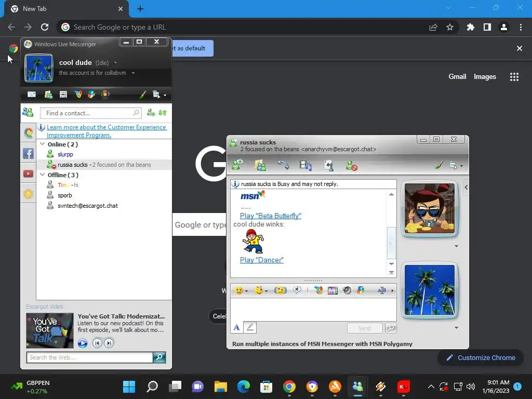Invite someone to this conversation icon

[x=237, y=165]
